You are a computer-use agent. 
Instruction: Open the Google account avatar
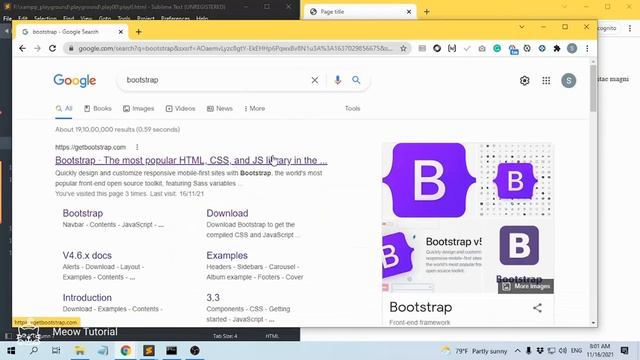(569, 80)
